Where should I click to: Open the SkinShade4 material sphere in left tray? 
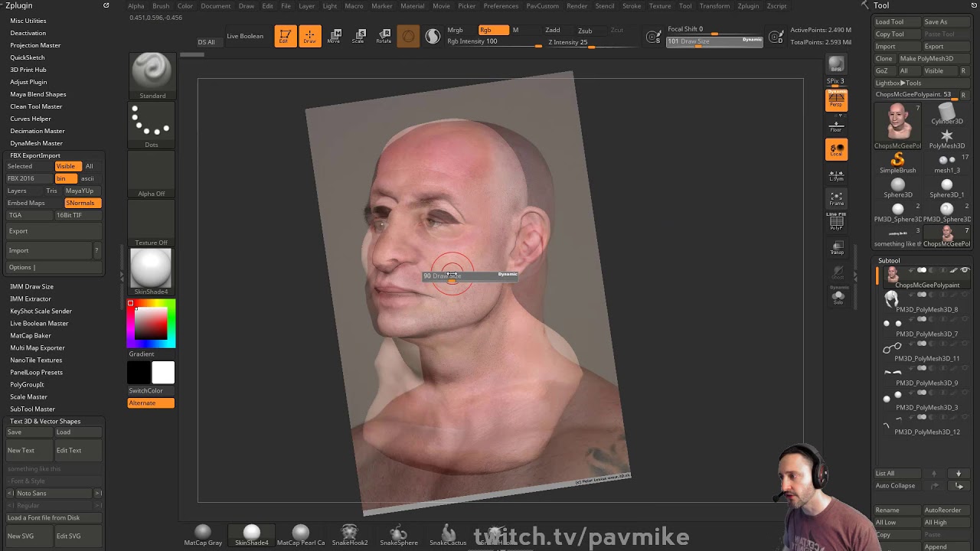click(152, 272)
